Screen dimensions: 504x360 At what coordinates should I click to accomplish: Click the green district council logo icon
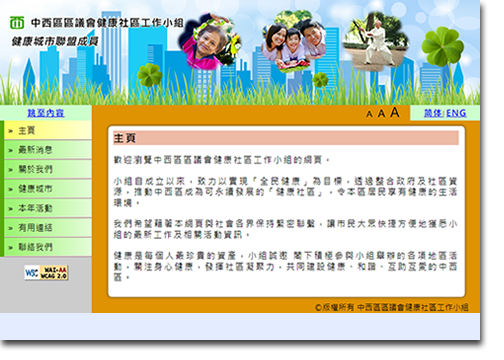[17, 23]
